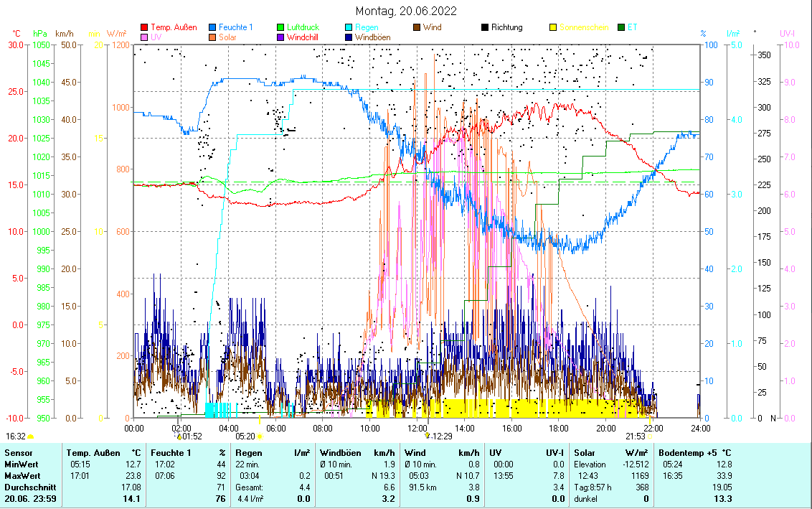Viewport: 812px width, 509px height.
Task: Click the chart title Montag, 20.06.2022
Action: 406,11
